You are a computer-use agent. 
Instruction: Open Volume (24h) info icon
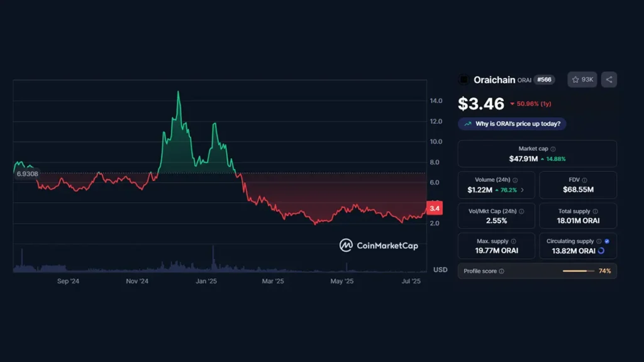tap(515, 180)
